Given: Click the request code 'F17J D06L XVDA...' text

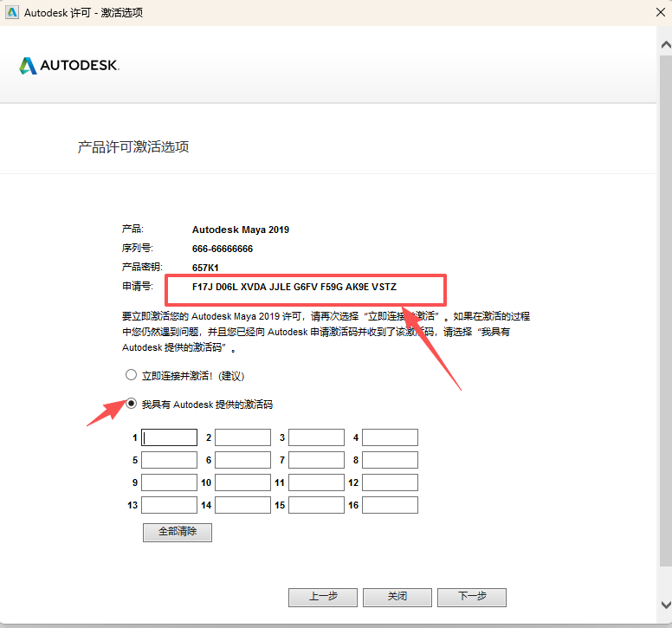Looking at the screenshot, I should (x=294, y=287).
